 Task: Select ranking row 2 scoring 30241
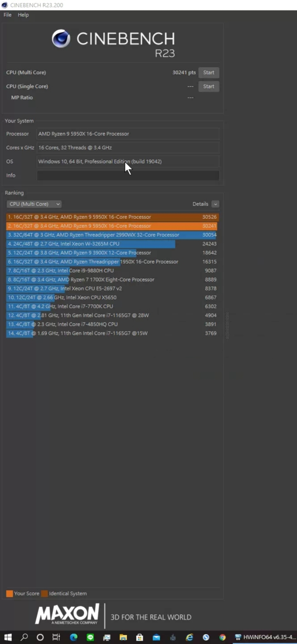(113, 226)
